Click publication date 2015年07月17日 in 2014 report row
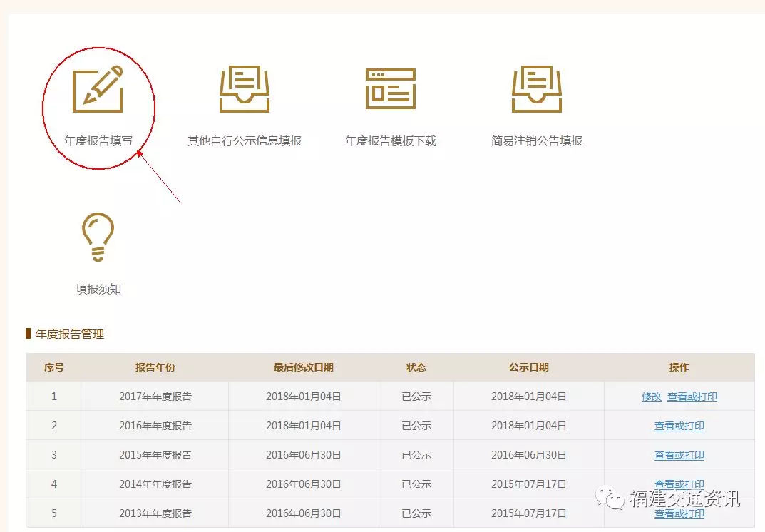 pos(529,484)
